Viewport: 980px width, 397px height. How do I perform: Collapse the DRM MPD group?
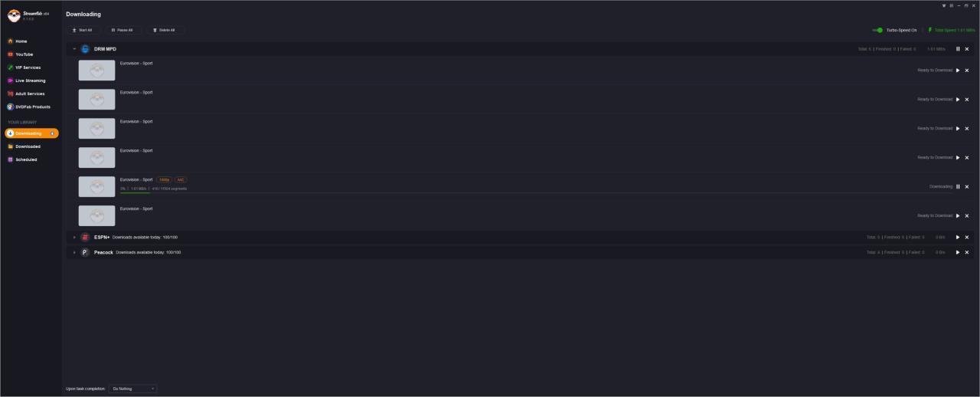click(74, 49)
